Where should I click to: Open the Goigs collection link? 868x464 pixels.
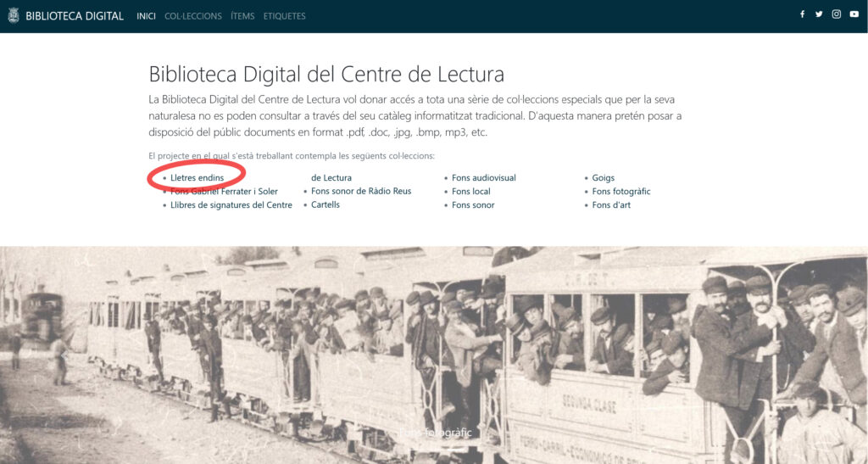pyautogui.click(x=604, y=178)
